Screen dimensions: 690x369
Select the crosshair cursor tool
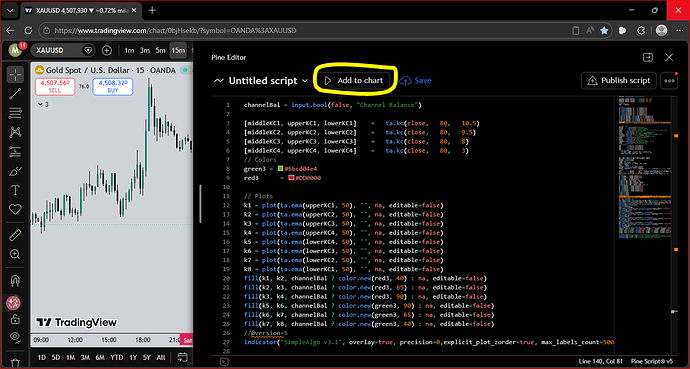click(x=15, y=75)
